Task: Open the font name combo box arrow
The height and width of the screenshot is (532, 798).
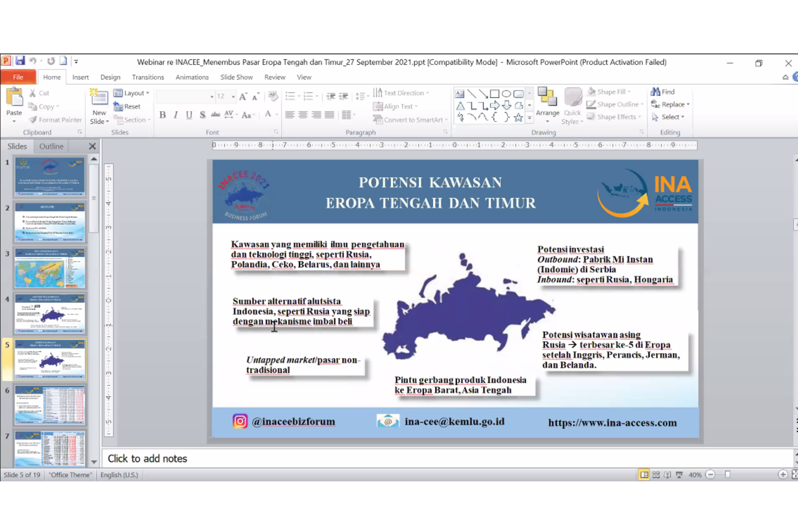Action: (212, 97)
